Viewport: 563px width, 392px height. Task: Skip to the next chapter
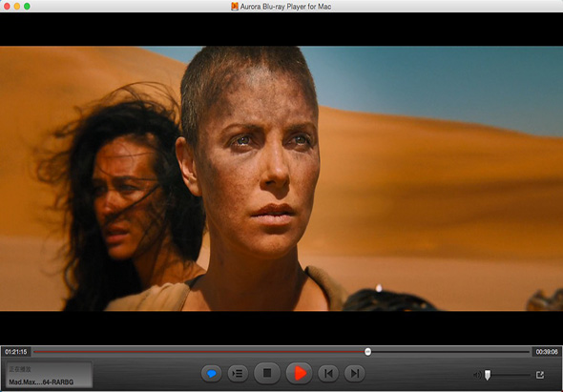click(x=354, y=374)
